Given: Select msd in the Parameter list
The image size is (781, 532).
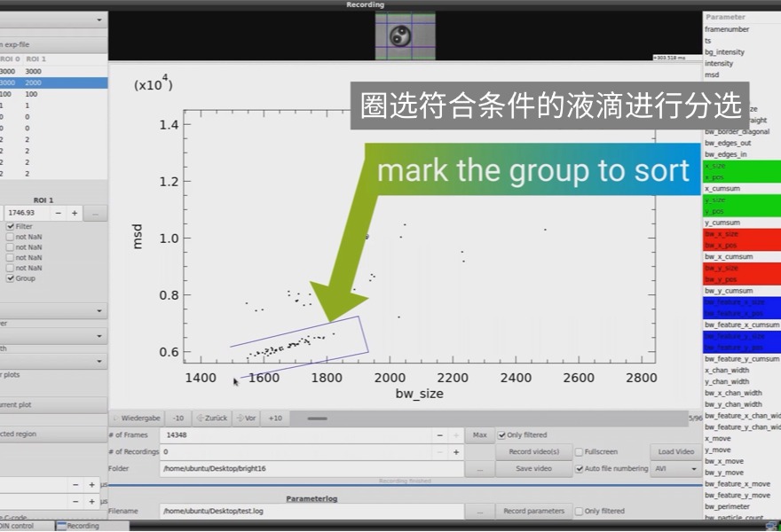Looking at the screenshot, I should point(712,75).
